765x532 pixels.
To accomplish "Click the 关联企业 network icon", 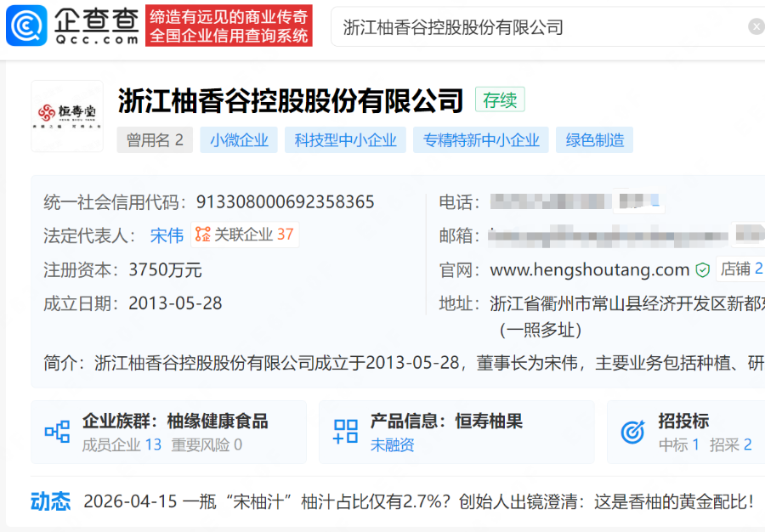I will tap(202, 235).
